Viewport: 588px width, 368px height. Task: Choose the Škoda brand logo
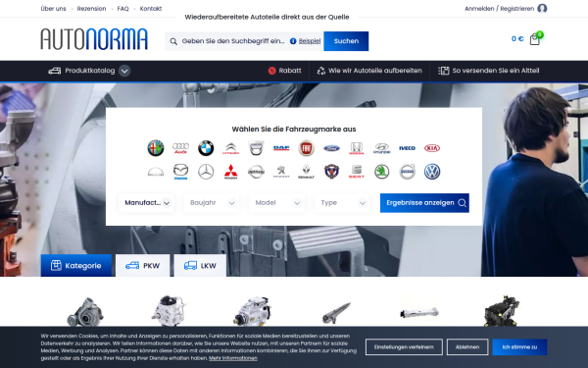pos(382,172)
